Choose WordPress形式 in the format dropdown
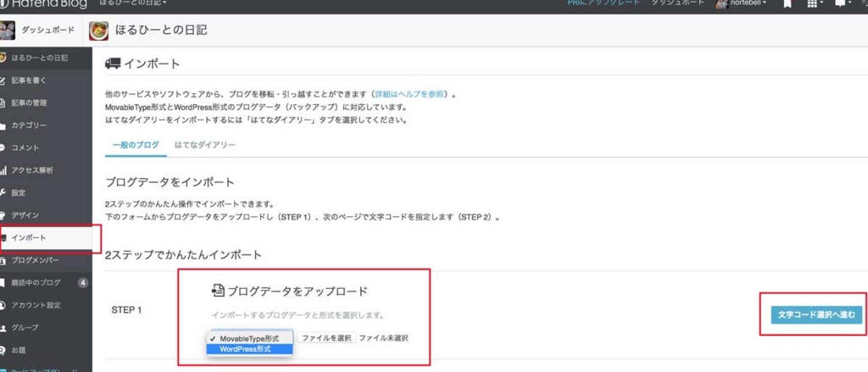The height and width of the screenshot is (372, 868). pyautogui.click(x=249, y=349)
